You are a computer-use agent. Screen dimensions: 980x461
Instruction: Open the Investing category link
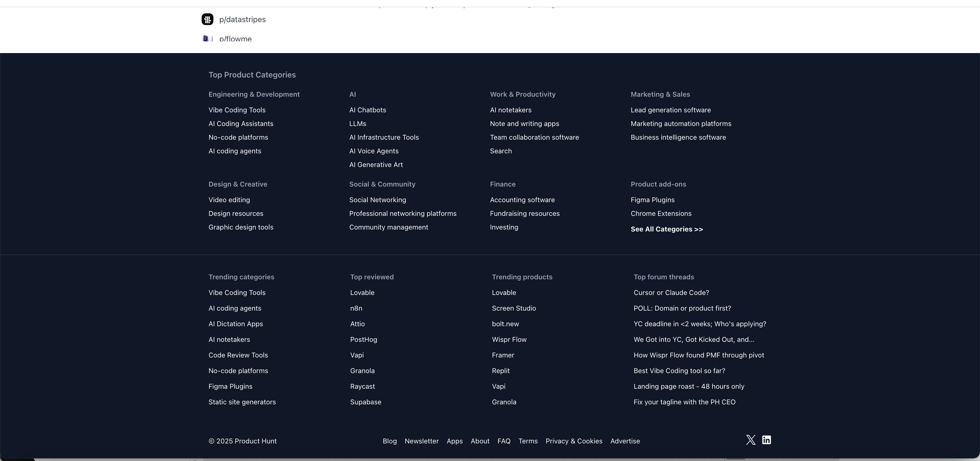click(x=504, y=227)
